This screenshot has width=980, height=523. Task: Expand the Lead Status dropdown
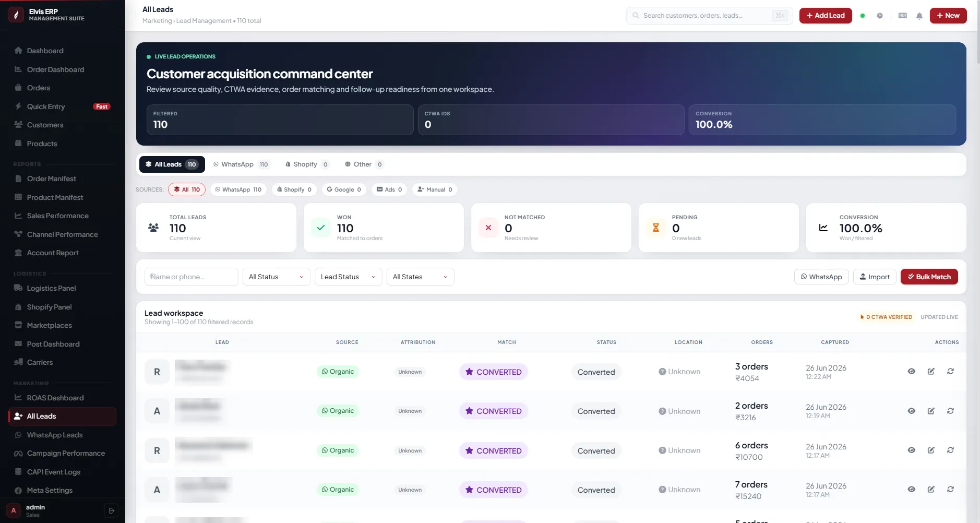click(x=349, y=277)
